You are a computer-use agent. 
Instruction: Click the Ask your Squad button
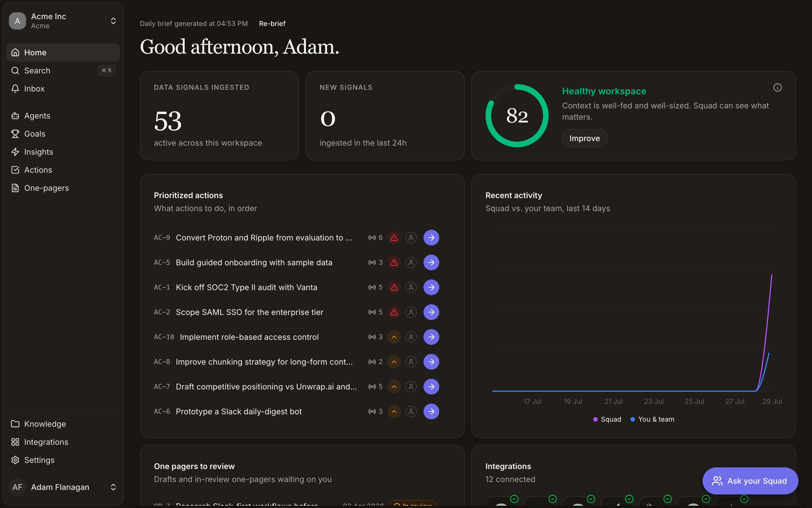coord(750,481)
